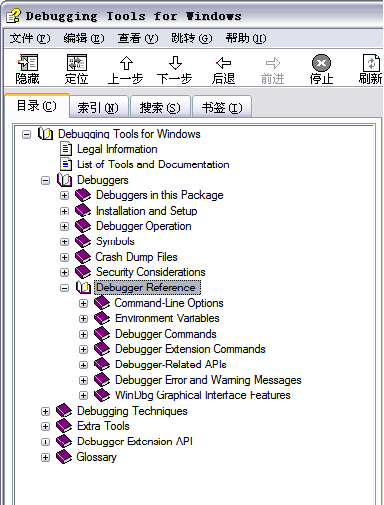
Task: Click the Installation and Setup book icon
Action: coord(83,211)
